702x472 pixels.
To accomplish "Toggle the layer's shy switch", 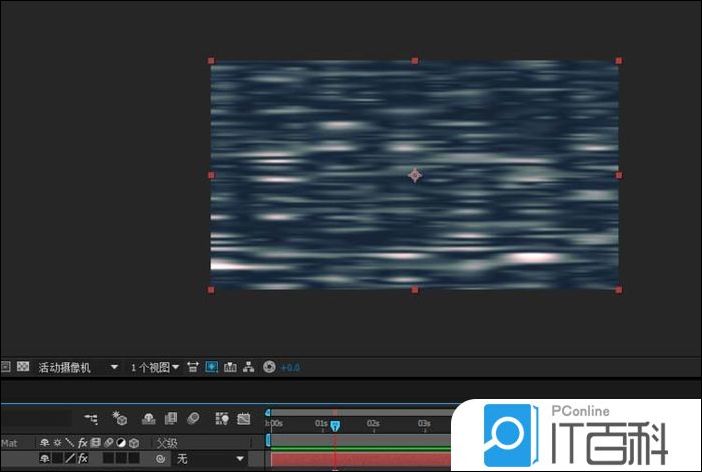I will (44, 458).
